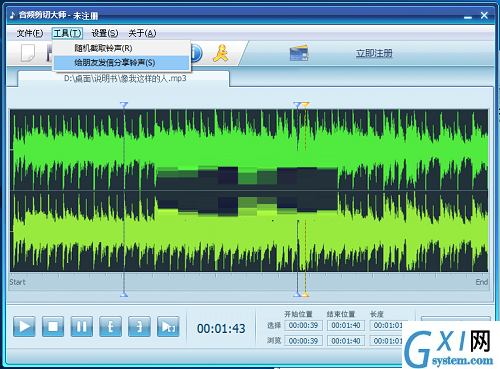Click the Play button

tap(24, 326)
